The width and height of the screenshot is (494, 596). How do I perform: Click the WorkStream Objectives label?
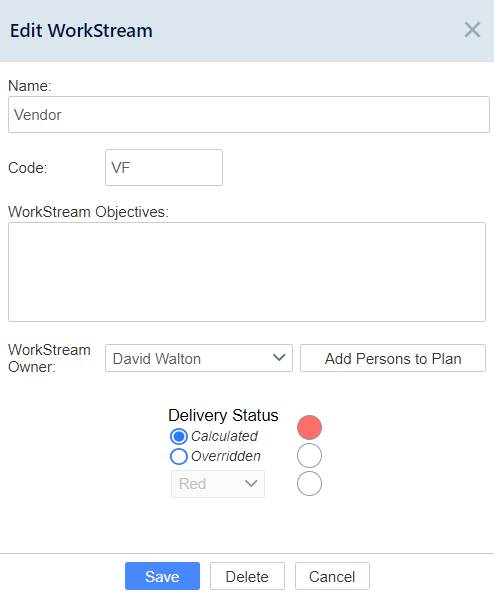(88, 212)
